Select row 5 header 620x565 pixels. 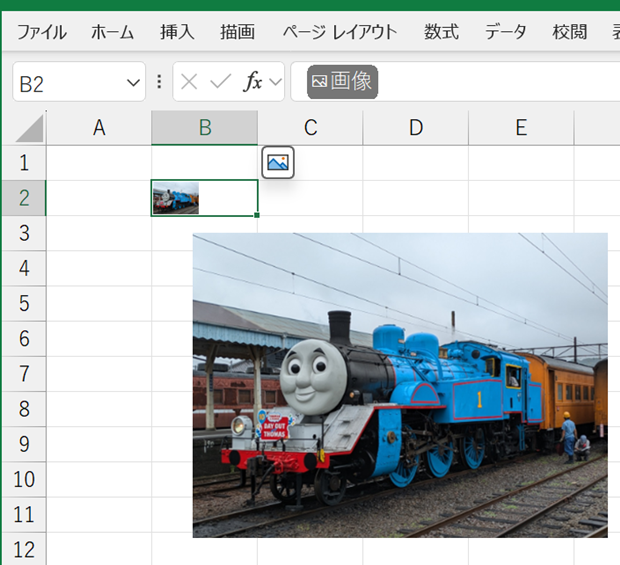[24, 304]
